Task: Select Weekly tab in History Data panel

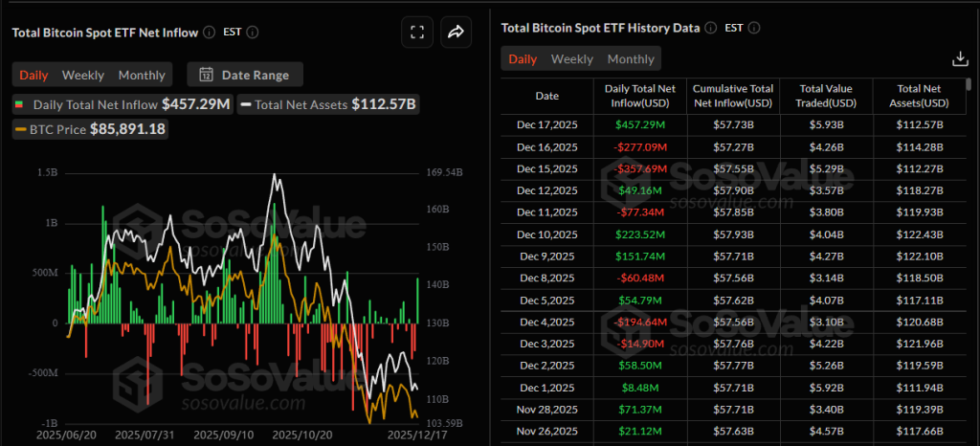Action: (572, 58)
